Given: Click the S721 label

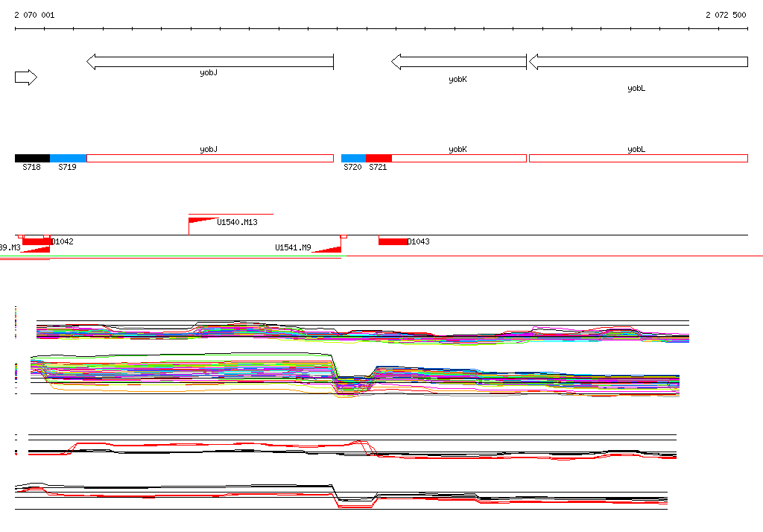Looking at the screenshot, I should (x=378, y=167).
